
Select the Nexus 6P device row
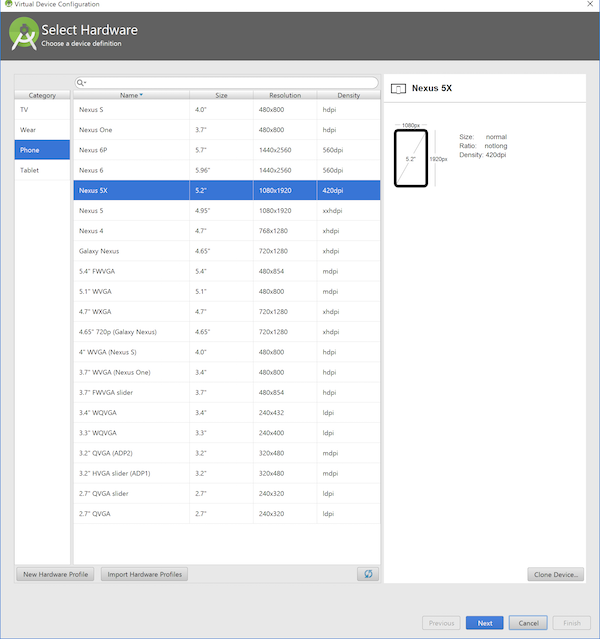(227, 150)
